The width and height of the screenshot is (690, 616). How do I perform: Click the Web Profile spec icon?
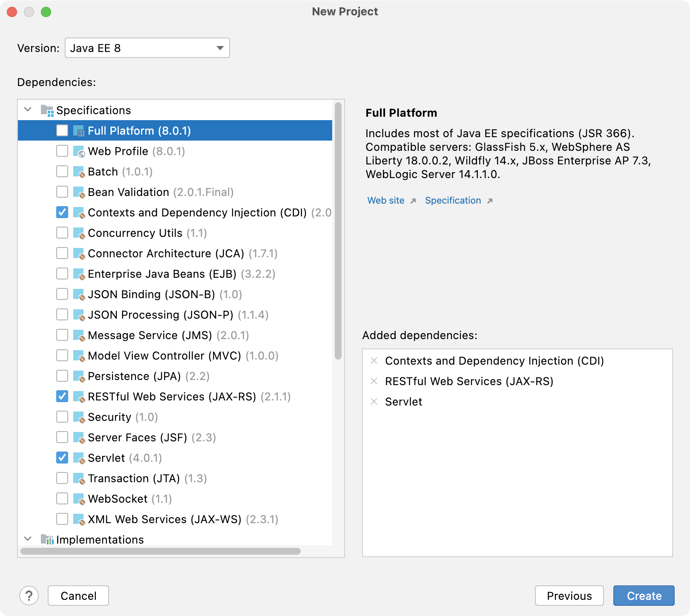point(79,151)
